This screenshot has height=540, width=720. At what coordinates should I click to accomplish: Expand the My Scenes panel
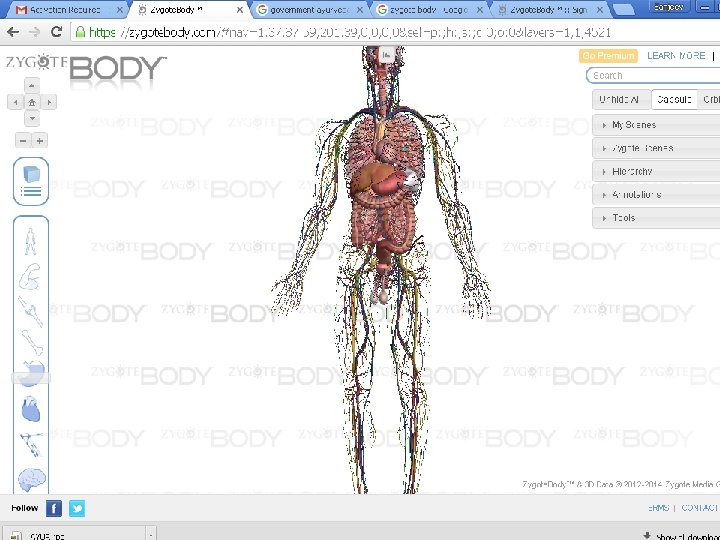tap(657, 125)
